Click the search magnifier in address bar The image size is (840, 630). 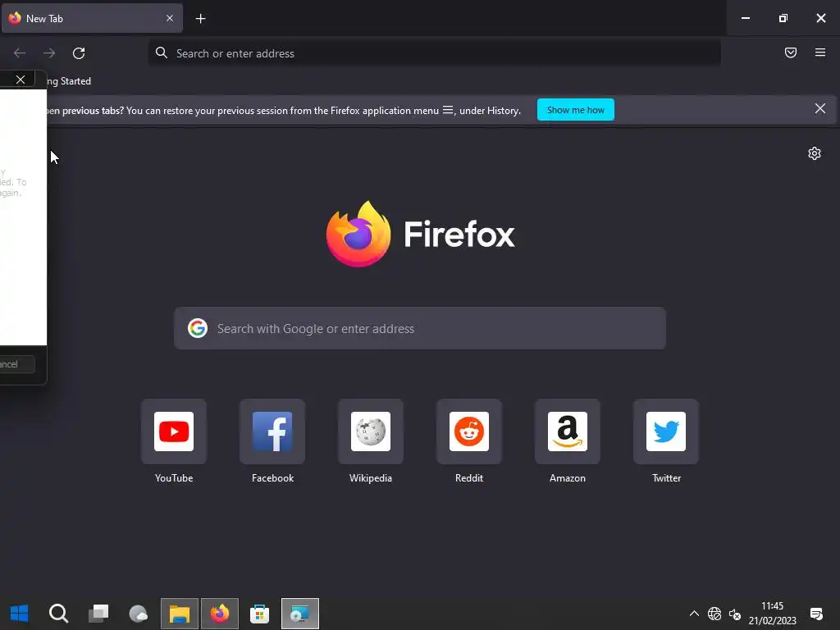tap(162, 52)
